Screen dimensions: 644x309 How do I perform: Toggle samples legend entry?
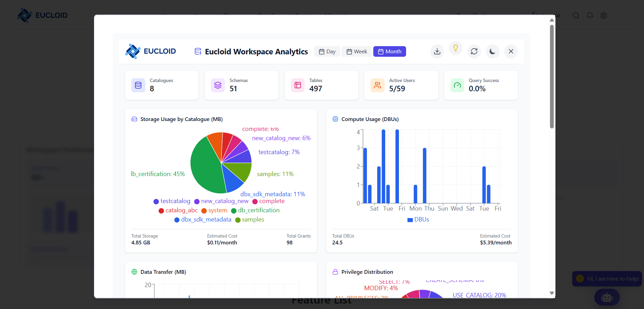click(250, 219)
